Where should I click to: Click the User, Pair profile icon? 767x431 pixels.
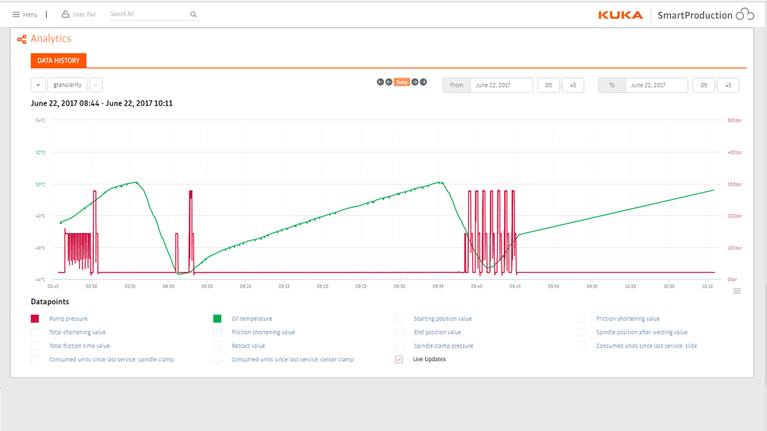[x=65, y=15]
